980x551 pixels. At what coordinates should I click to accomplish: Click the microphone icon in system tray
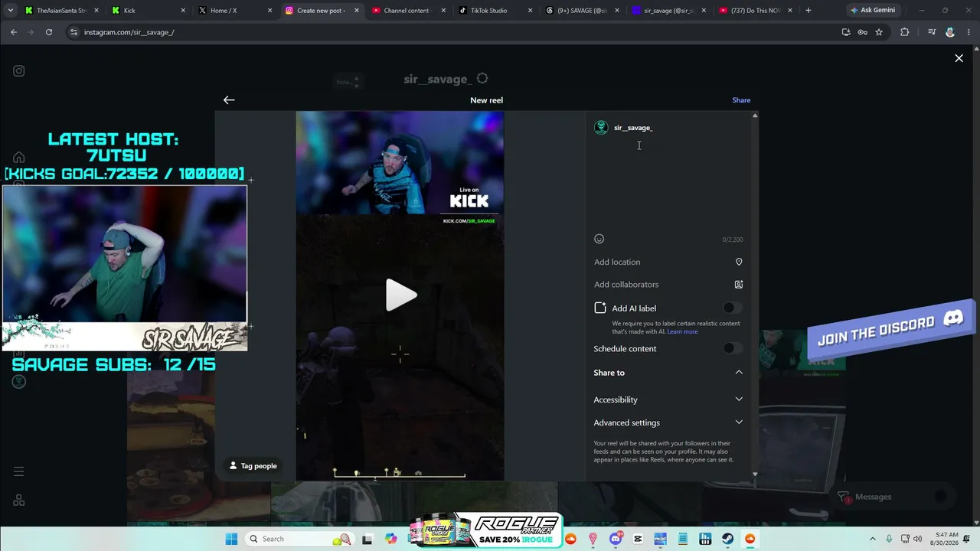click(x=889, y=539)
